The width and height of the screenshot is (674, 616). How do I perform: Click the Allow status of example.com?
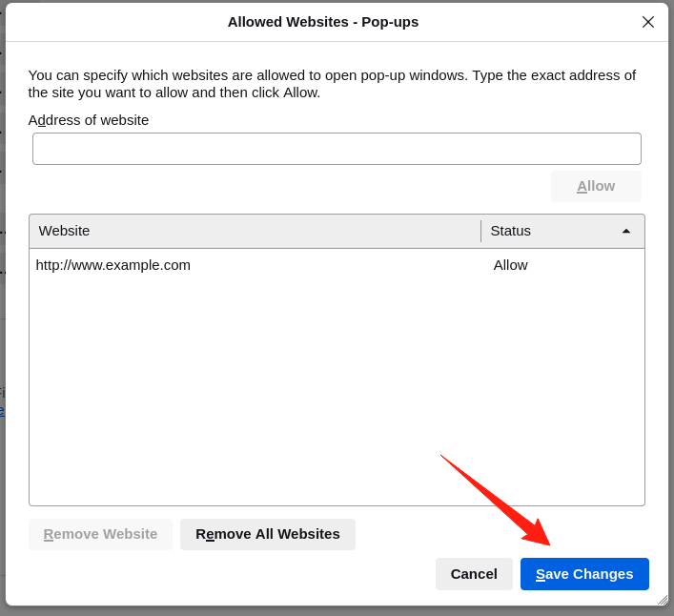pos(510,265)
